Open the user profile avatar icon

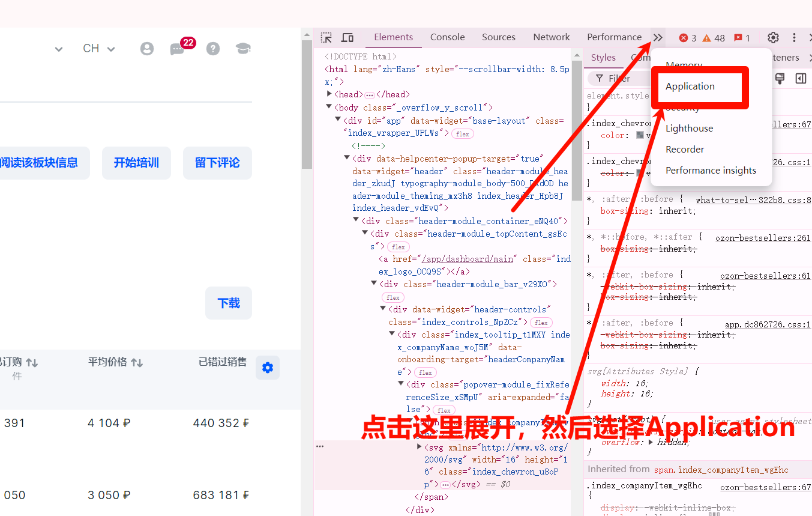pyautogui.click(x=147, y=49)
